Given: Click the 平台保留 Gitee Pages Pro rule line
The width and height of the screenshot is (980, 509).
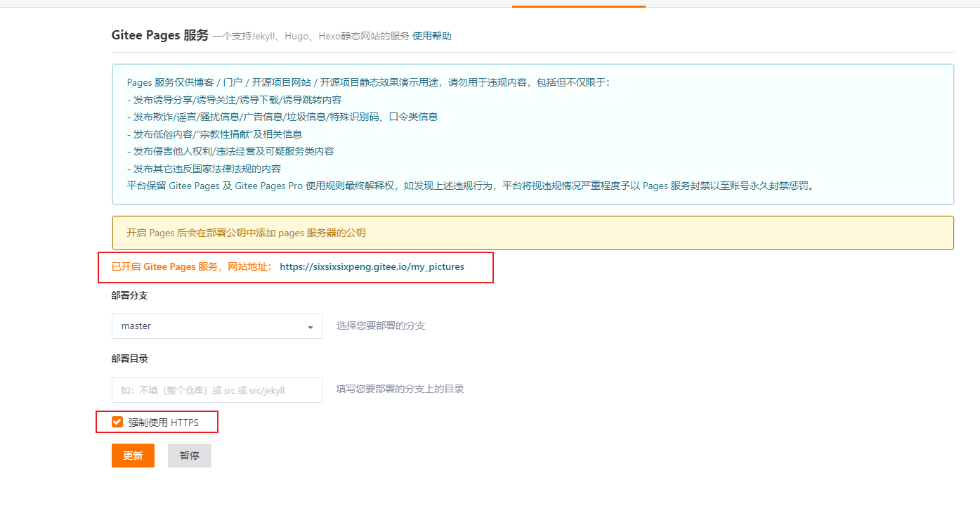Looking at the screenshot, I should pyautogui.click(x=470, y=186).
